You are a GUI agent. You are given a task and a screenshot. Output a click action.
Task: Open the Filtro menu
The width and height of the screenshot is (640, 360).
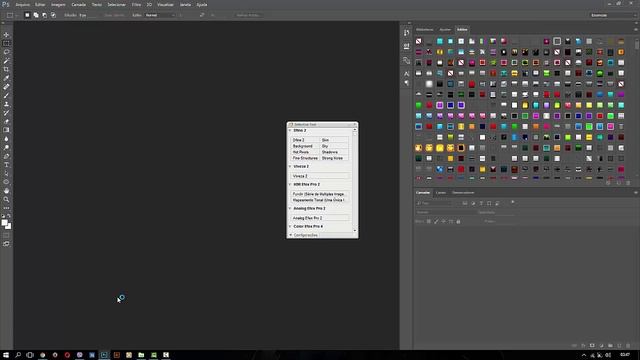pyautogui.click(x=136, y=4)
